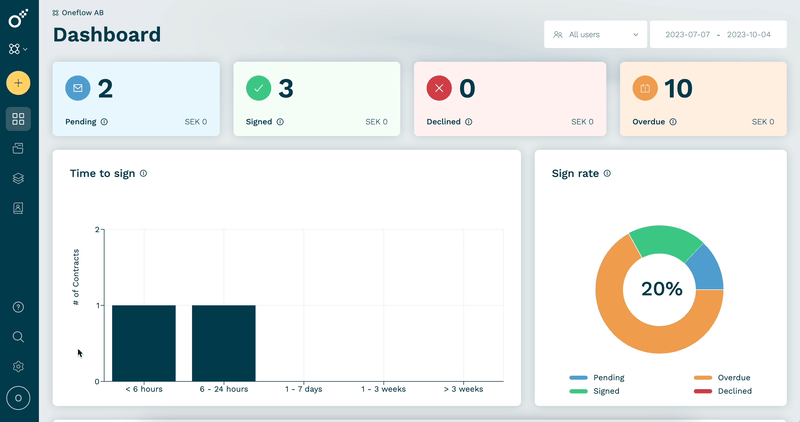Expand the workspace switcher chevron in sidebar
The image size is (800, 422).
pyautogui.click(x=26, y=49)
